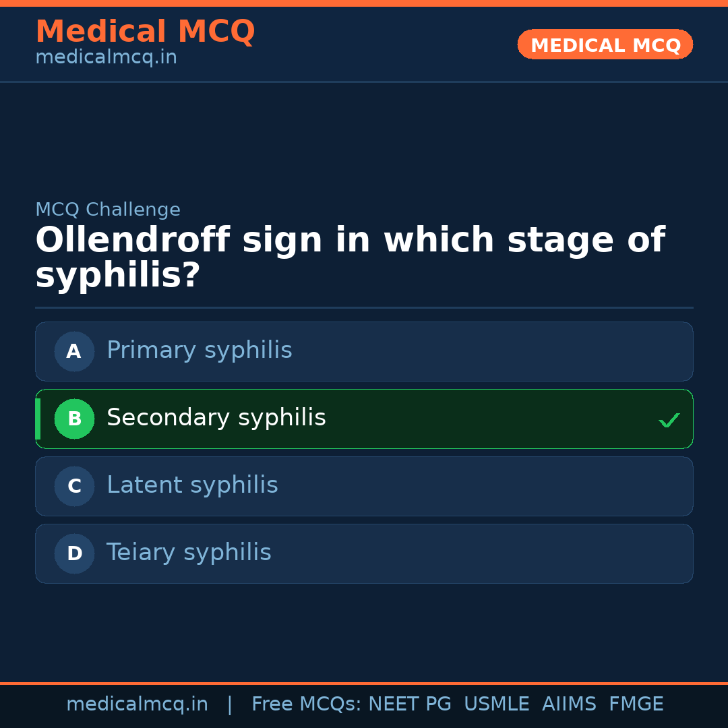
Task: Click the circular B badge icon
Action: tap(74, 419)
